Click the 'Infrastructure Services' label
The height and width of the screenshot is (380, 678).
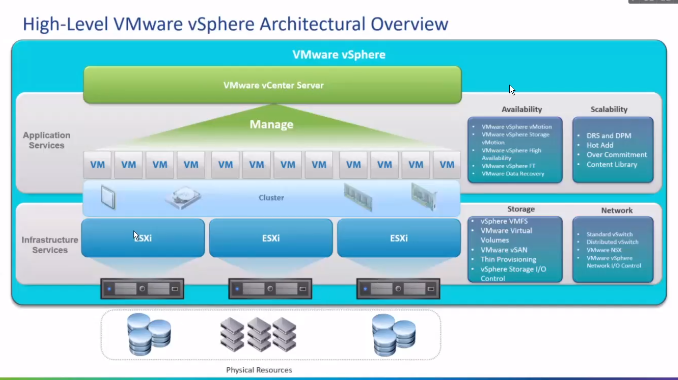(x=50, y=245)
